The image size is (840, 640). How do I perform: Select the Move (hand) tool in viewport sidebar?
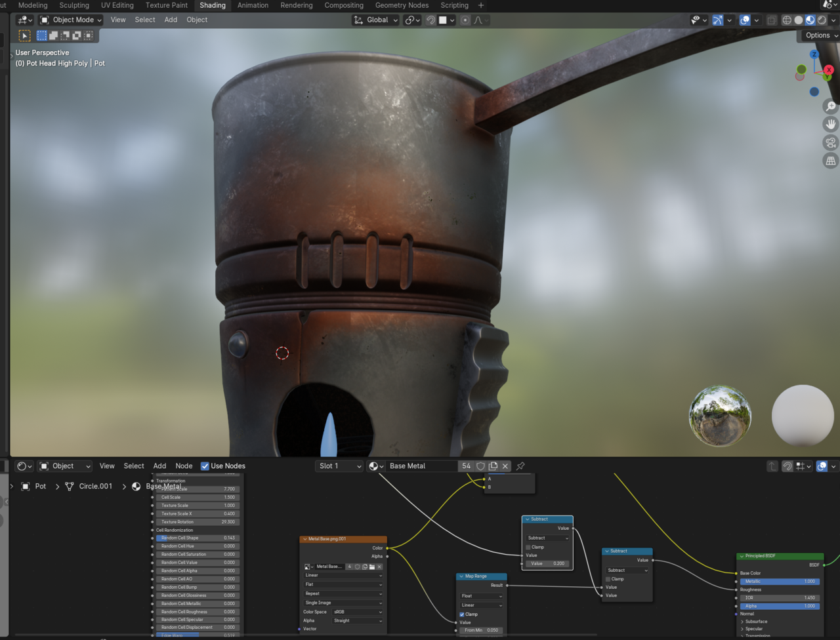pyautogui.click(x=830, y=124)
